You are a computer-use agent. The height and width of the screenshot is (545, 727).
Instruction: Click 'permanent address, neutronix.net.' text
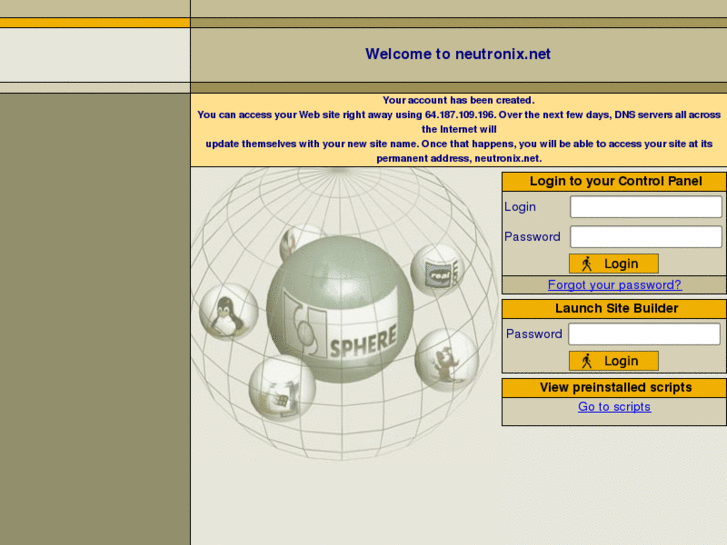459,159
